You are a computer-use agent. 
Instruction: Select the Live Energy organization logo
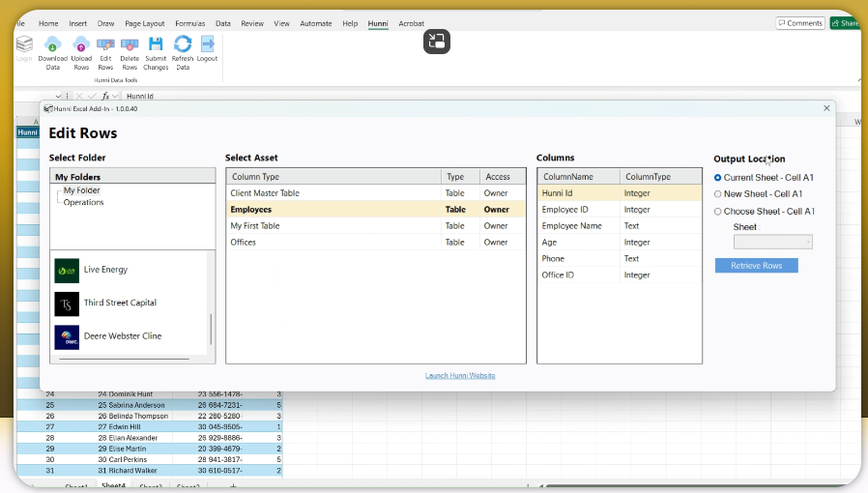coord(67,271)
